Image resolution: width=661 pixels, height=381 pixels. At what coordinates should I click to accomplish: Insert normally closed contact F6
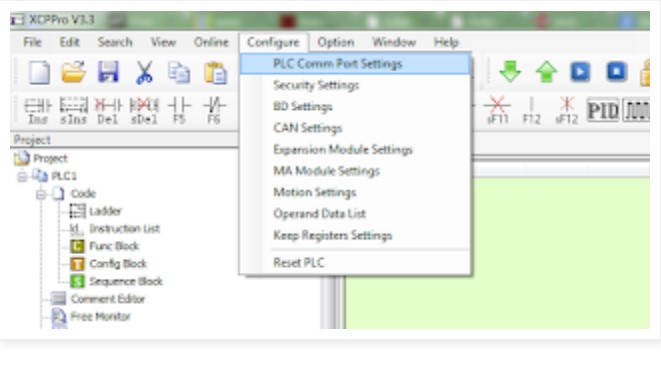pyautogui.click(x=214, y=111)
